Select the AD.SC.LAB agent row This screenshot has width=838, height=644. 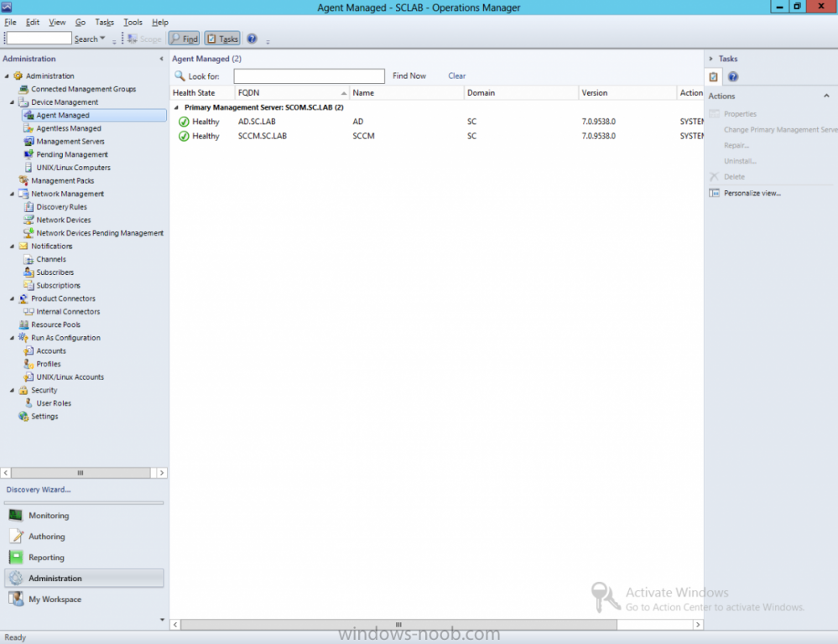pyautogui.click(x=437, y=122)
